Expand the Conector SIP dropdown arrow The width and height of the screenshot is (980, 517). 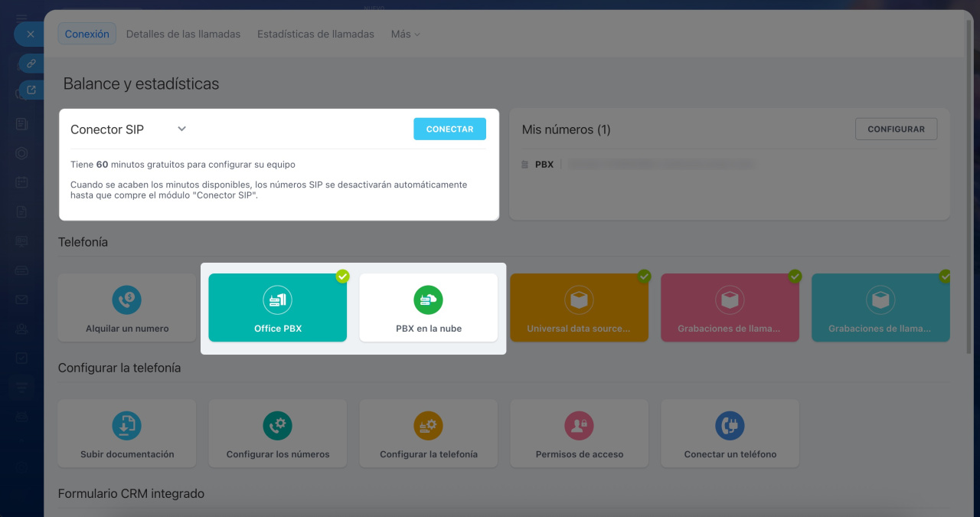click(x=181, y=129)
